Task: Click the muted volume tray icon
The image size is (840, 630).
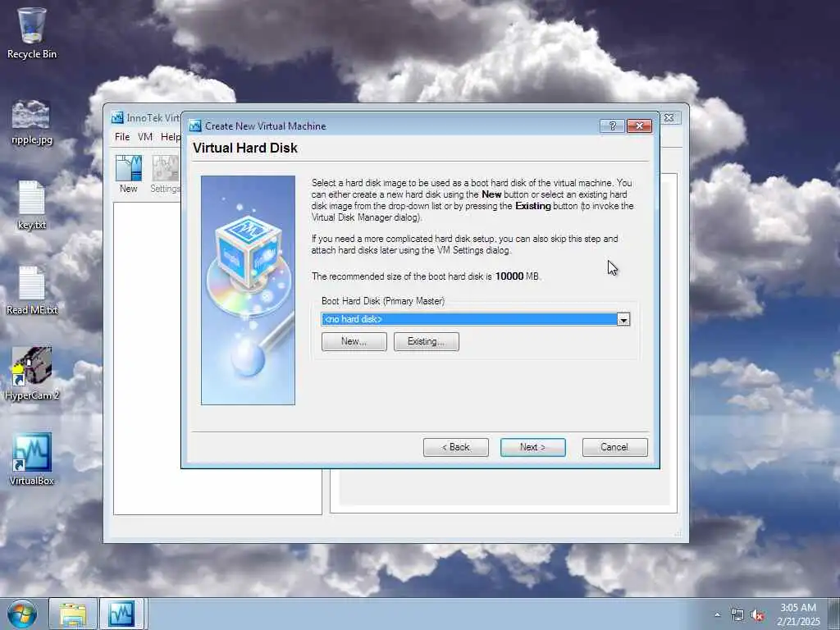Action: point(757,615)
